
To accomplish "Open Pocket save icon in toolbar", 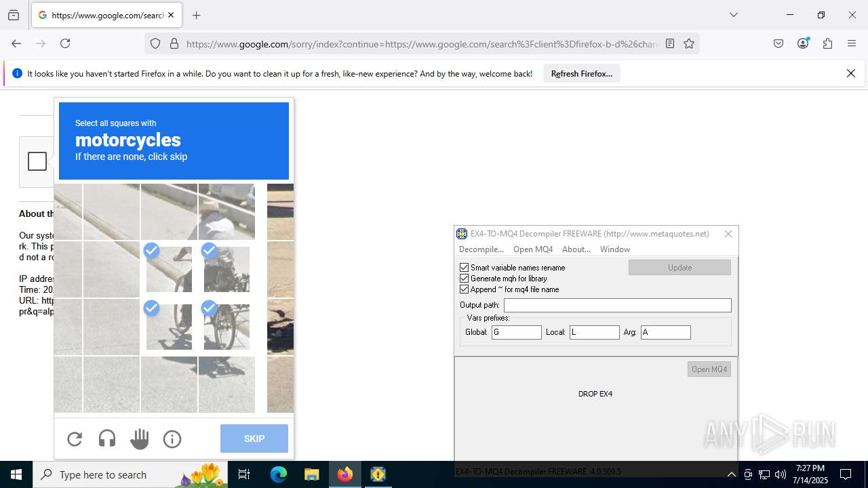I will [x=778, y=43].
